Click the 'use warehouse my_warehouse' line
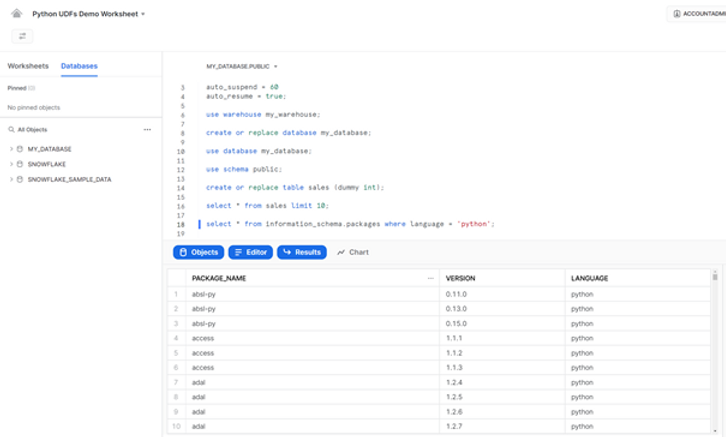This screenshot has width=726, height=437. (x=263, y=114)
